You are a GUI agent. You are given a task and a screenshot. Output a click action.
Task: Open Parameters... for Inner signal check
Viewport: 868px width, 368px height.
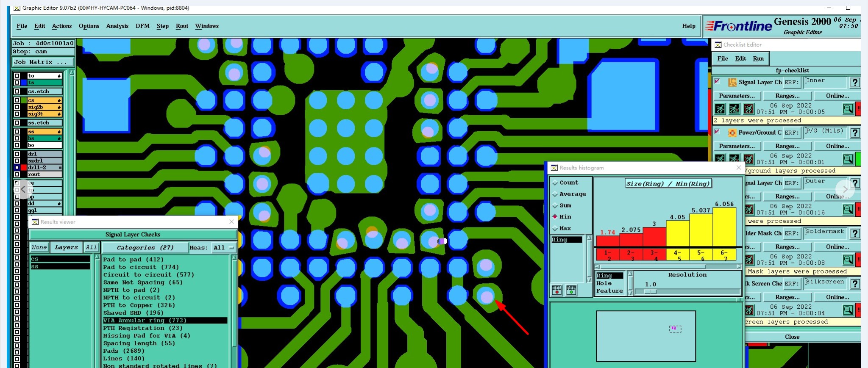point(737,96)
